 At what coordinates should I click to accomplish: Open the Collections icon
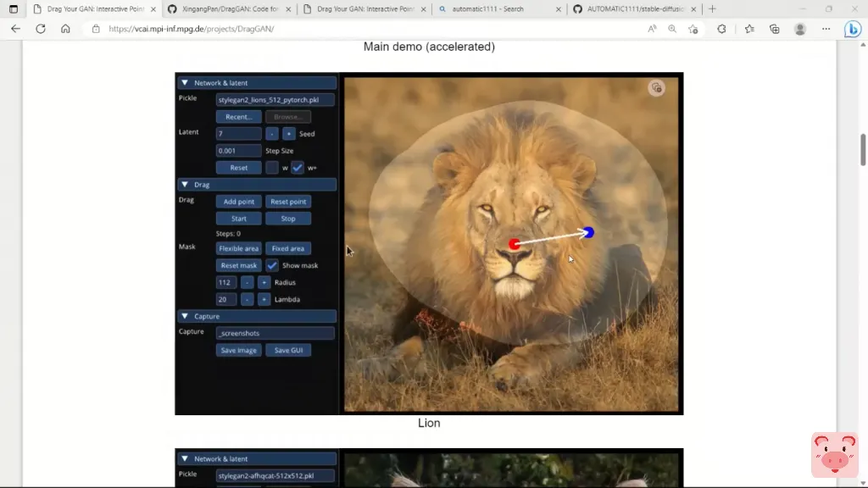pyautogui.click(x=775, y=29)
